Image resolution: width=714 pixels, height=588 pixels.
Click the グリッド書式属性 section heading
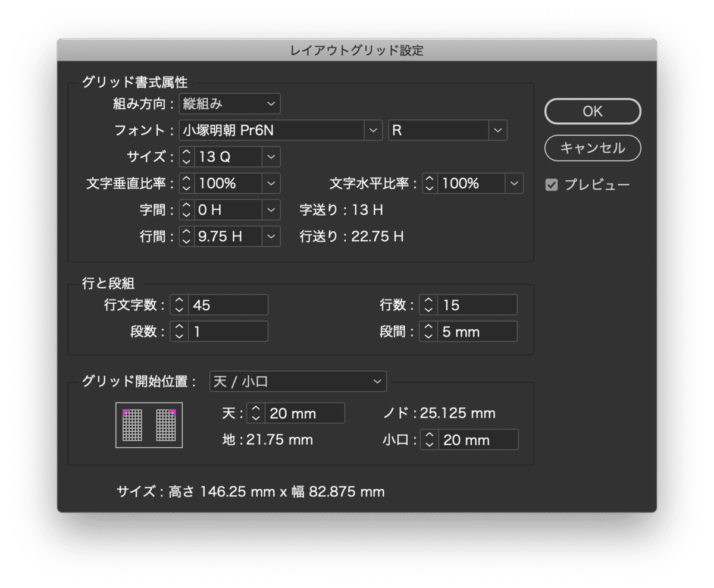[135, 83]
